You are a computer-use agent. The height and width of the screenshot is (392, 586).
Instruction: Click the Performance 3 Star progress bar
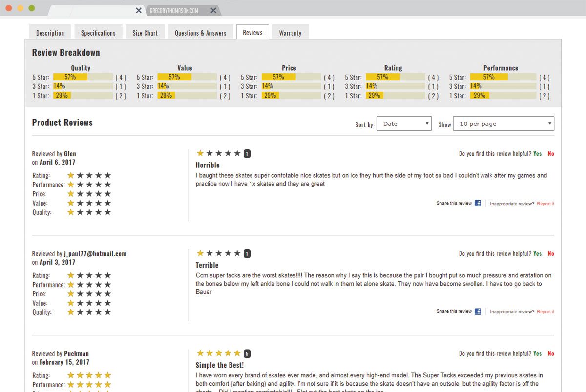503,86
